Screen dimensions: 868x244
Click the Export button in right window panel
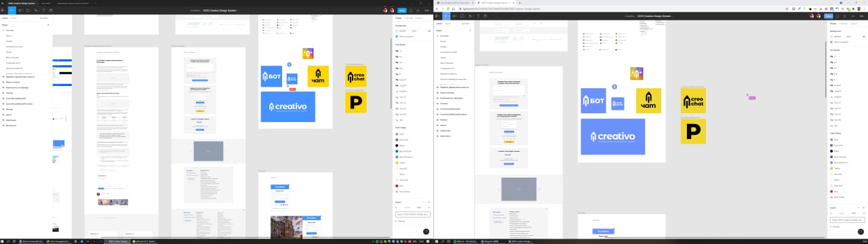coord(848,220)
